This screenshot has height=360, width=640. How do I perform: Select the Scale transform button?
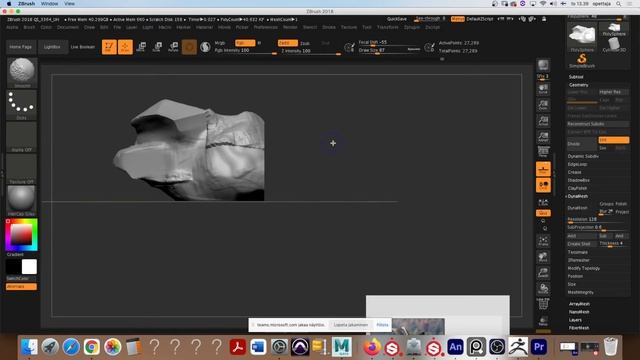click(x=157, y=47)
